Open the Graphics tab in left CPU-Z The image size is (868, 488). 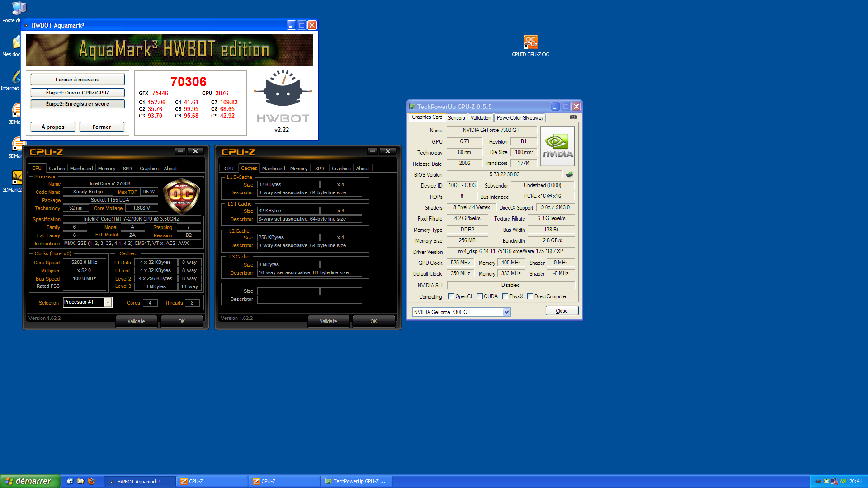click(149, 169)
